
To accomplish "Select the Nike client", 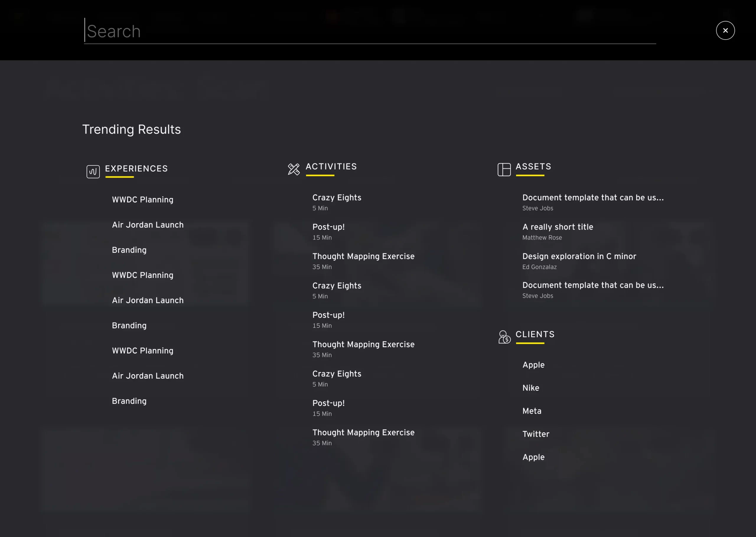I will pyautogui.click(x=531, y=388).
